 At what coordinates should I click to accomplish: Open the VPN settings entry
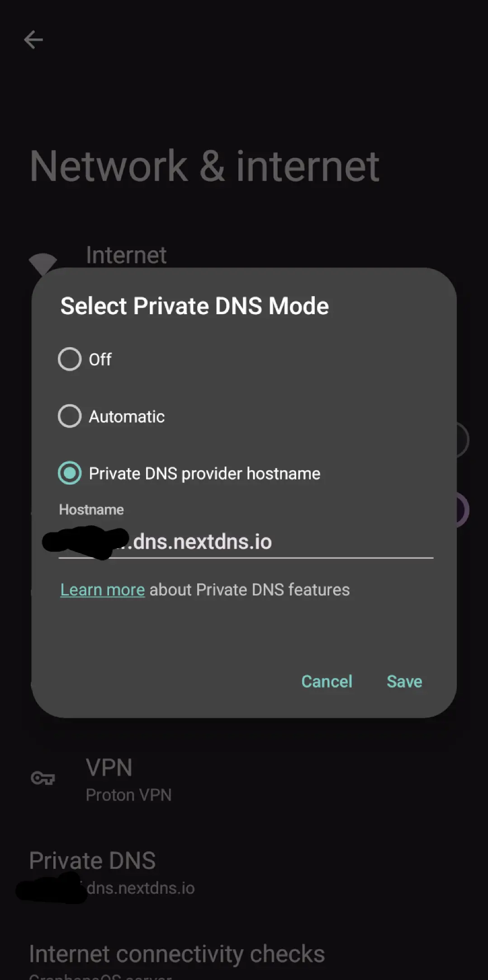point(109,768)
